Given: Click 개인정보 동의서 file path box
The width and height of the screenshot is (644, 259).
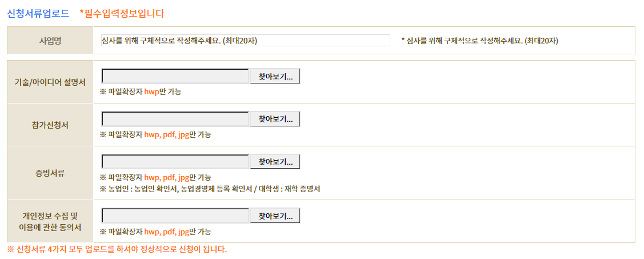Looking at the screenshot, I should (175, 216).
